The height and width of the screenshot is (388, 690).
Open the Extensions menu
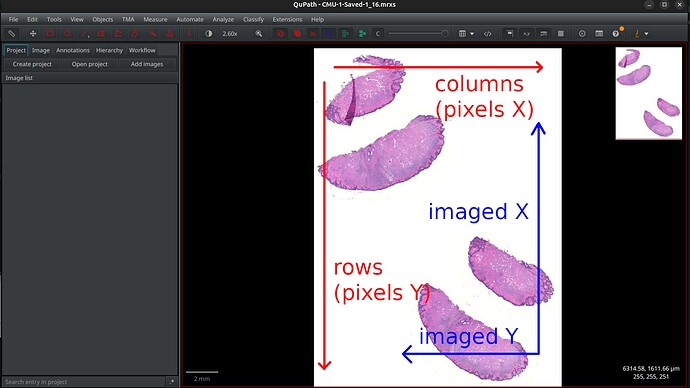(x=287, y=19)
